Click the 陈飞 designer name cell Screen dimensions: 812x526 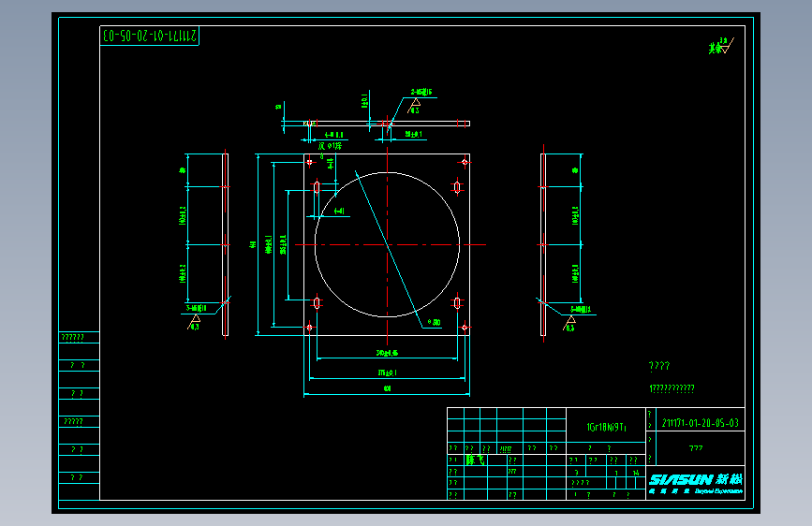tap(476, 460)
